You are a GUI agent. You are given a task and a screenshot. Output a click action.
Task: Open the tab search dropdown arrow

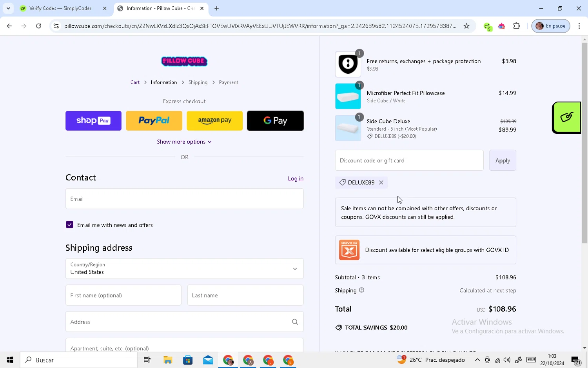point(8,8)
